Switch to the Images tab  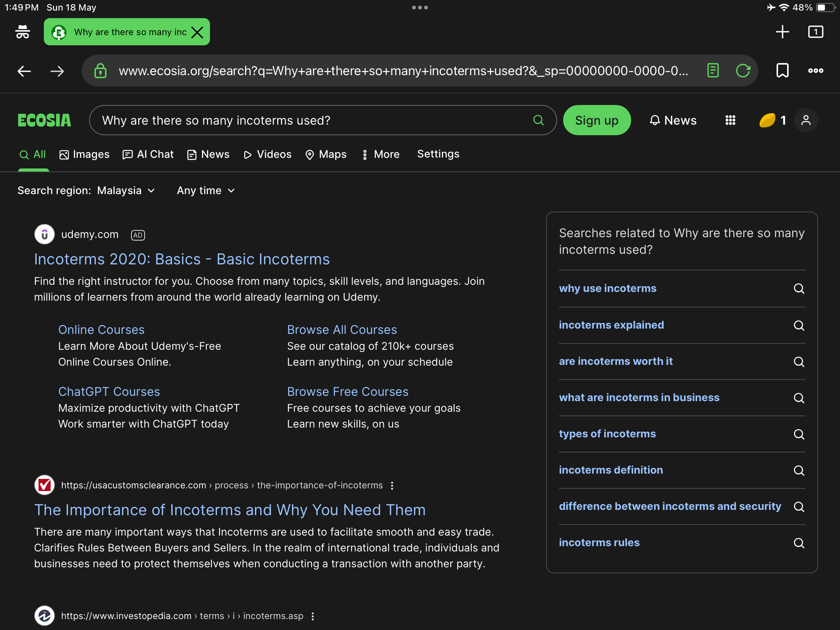[x=84, y=154]
